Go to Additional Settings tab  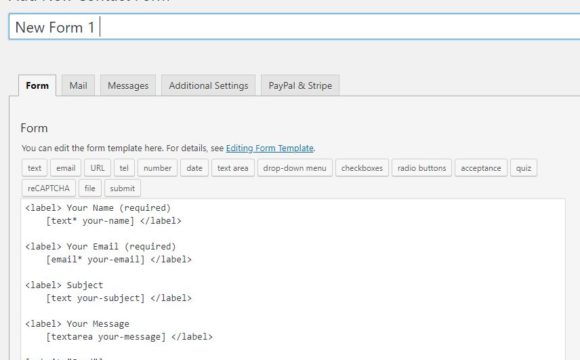208,85
